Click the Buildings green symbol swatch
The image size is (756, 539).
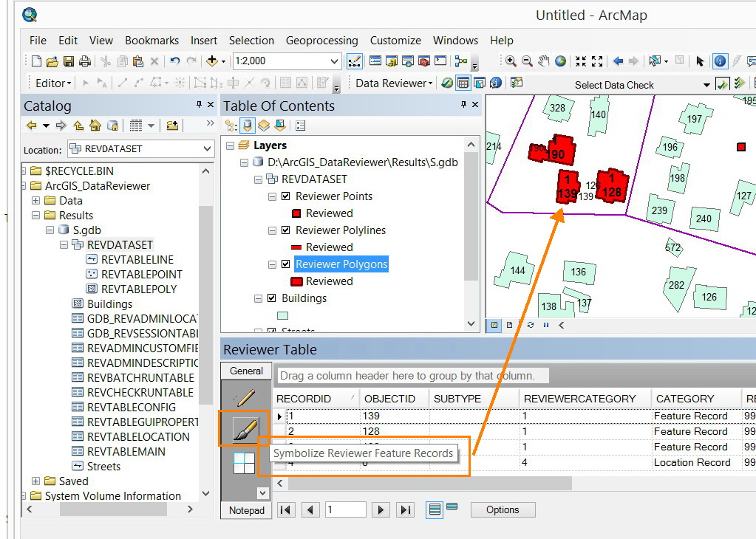pos(282,315)
